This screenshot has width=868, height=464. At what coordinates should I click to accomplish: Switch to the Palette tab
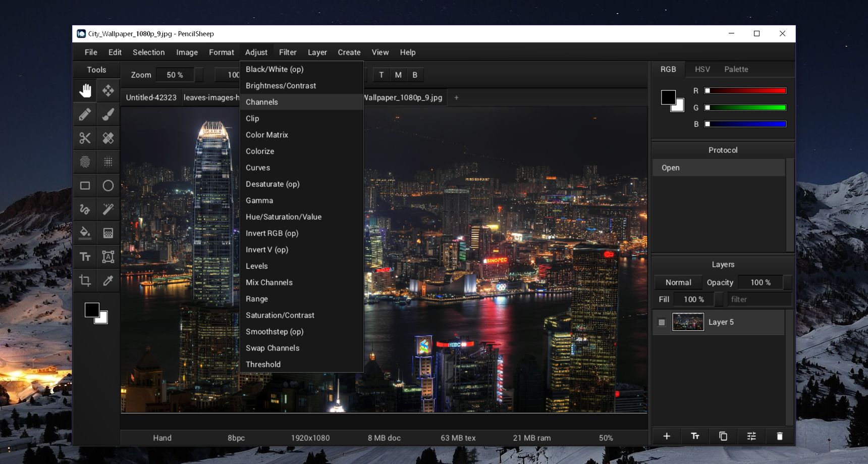click(x=736, y=69)
